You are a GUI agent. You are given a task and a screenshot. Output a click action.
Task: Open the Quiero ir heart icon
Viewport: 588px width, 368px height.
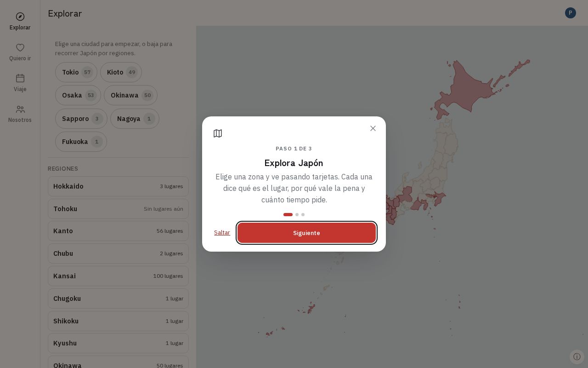[20, 47]
